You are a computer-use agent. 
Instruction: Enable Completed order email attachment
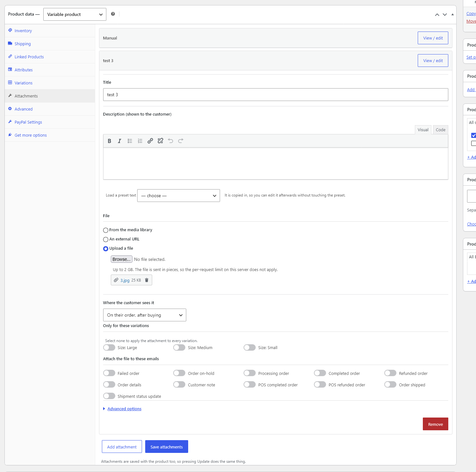click(x=320, y=373)
